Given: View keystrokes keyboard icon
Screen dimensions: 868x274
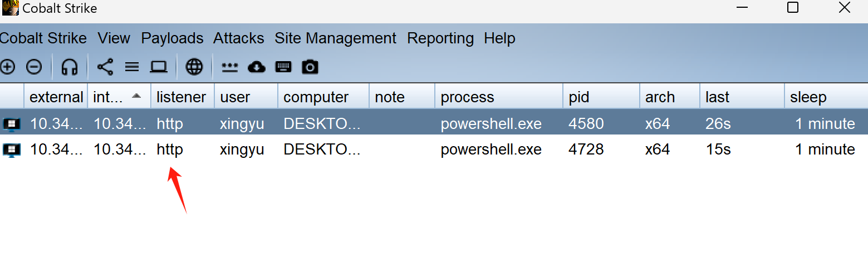Looking at the screenshot, I should tap(283, 67).
